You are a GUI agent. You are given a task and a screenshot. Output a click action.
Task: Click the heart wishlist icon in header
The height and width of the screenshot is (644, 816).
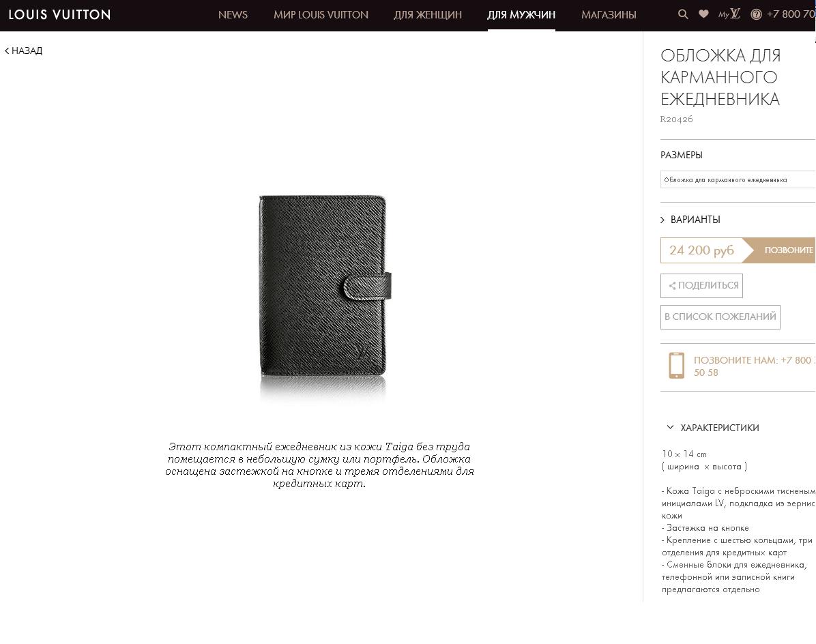tap(703, 14)
